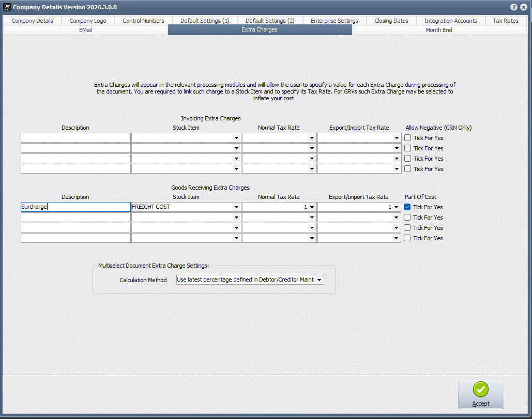Viewport: 532px width, 419px height.
Task: Expand the Calculation Method dropdown
Action: coord(319,280)
